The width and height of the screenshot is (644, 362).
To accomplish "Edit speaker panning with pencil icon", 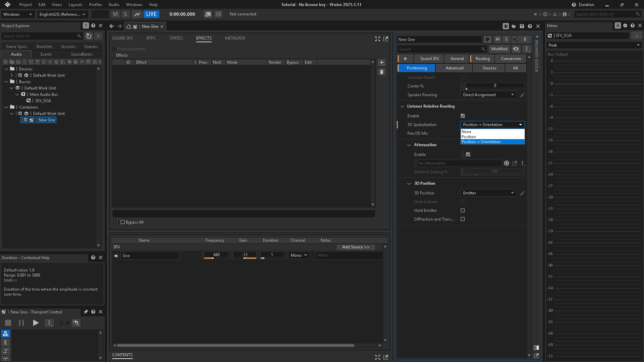I will tap(522, 95).
